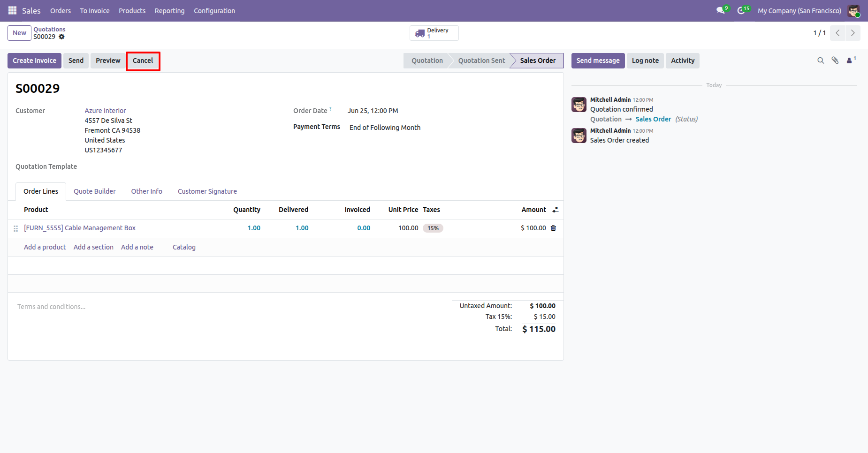Open the optional columns adjust icon
The width and height of the screenshot is (868, 453).
(x=555, y=210)
